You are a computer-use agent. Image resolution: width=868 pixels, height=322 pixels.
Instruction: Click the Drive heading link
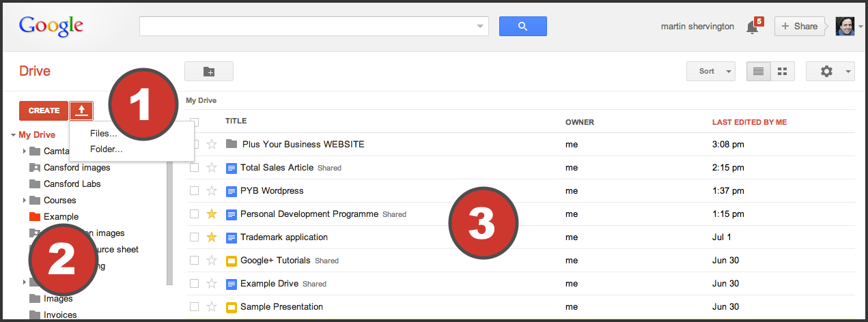pyautogui.click(x=35, y=72)
